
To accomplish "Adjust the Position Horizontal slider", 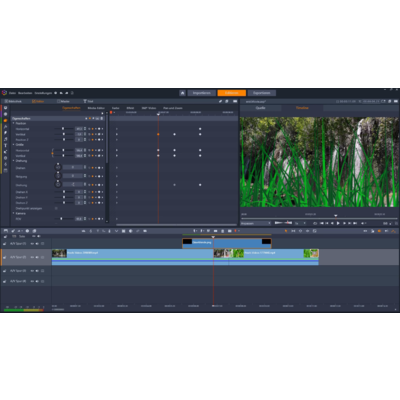I will tap(63, 129).
